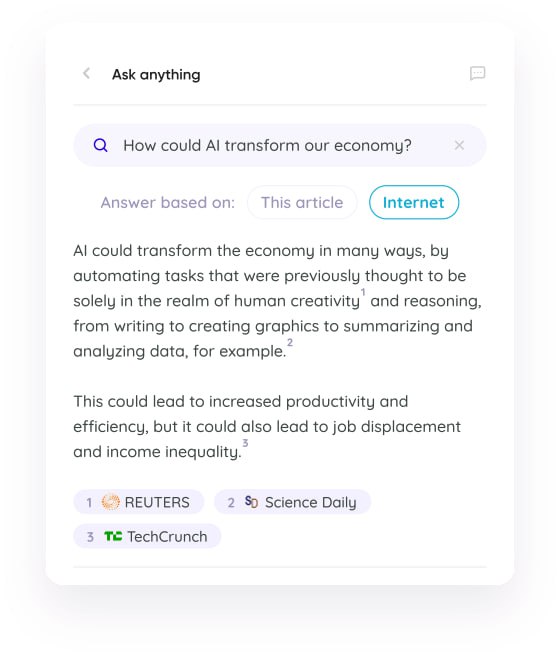Image resolution: width=560 pixels, height=653 pixels.
Task: Click the Answer based on label
Action: [x=168, y=203]
